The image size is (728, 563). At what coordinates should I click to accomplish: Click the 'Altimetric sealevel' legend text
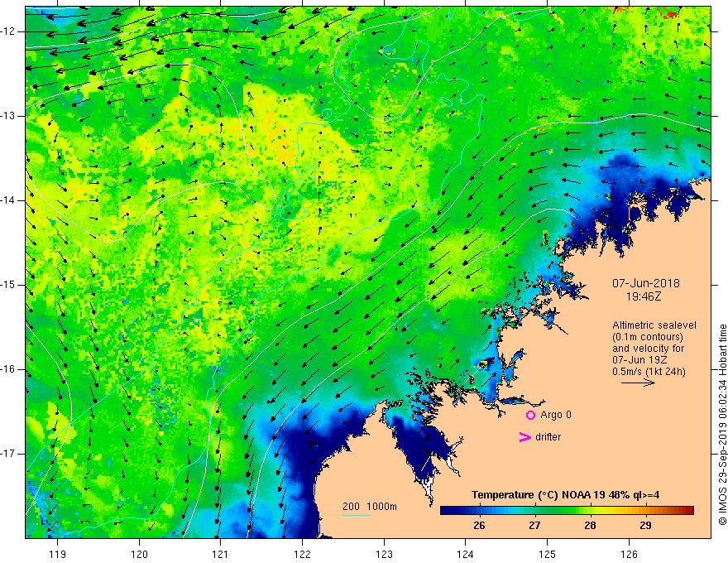pos(654,325)
